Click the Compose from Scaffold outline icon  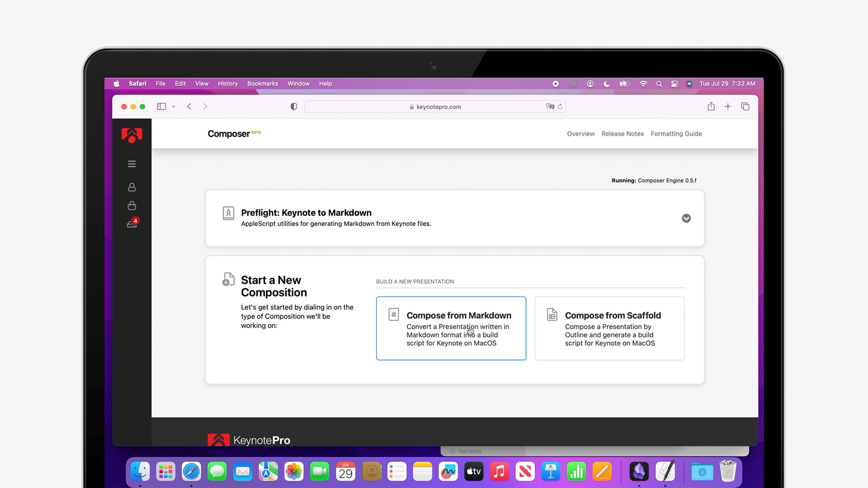552,314
